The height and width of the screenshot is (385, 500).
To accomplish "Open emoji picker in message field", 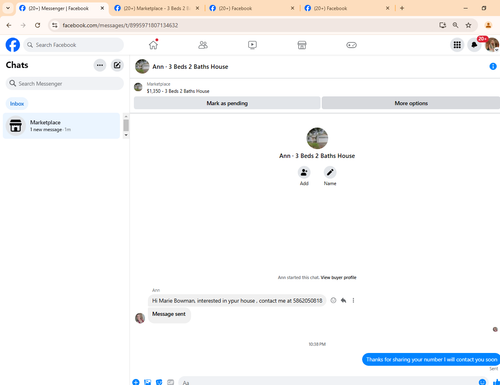I will tap(482, 382).
